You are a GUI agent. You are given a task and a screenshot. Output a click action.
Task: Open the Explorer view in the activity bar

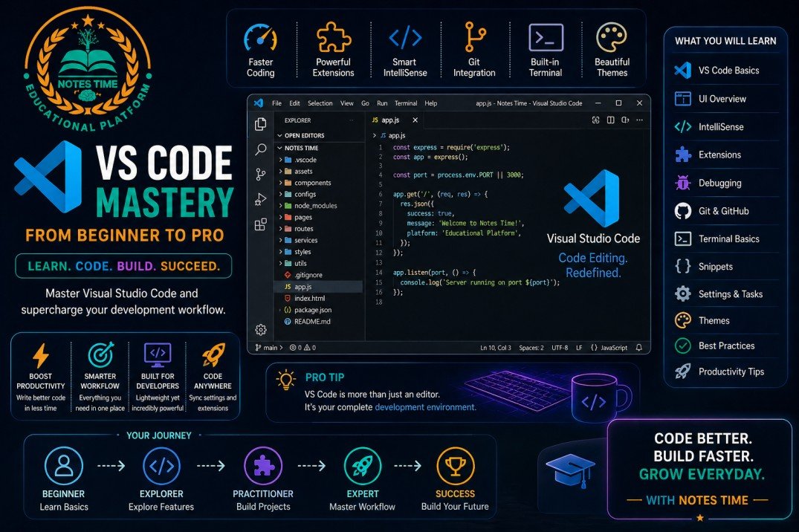click(259, 123)
